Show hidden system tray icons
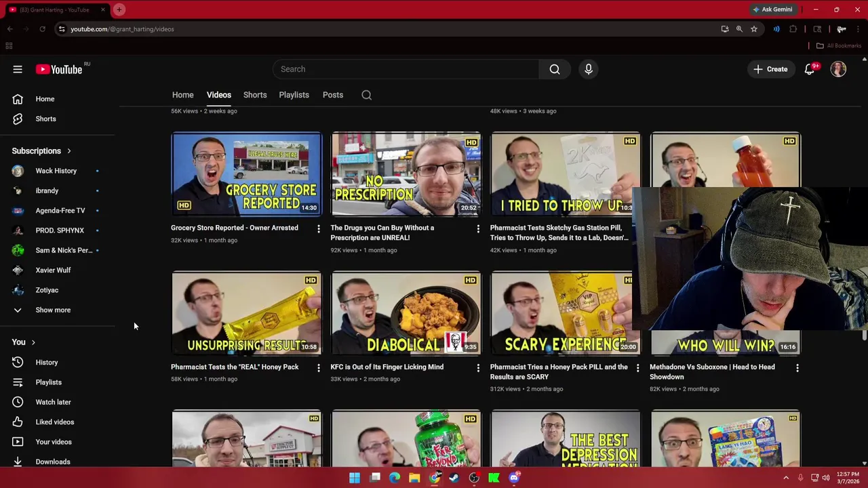 [786, 478]
